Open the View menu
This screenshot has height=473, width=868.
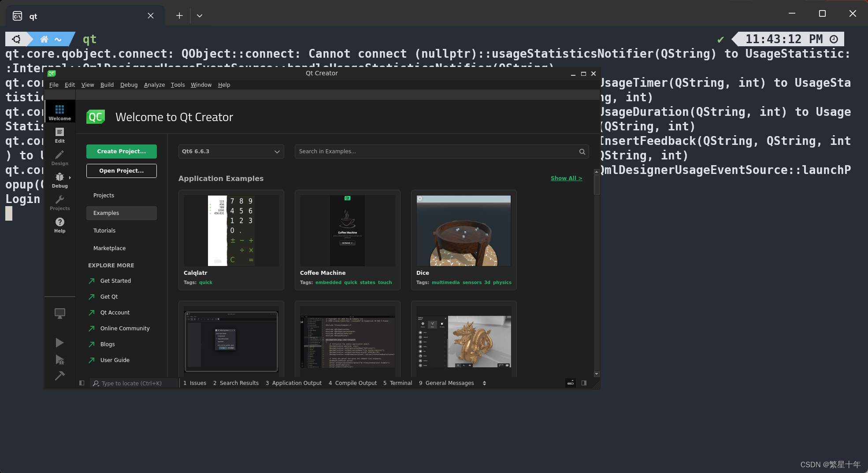(88, 85)
